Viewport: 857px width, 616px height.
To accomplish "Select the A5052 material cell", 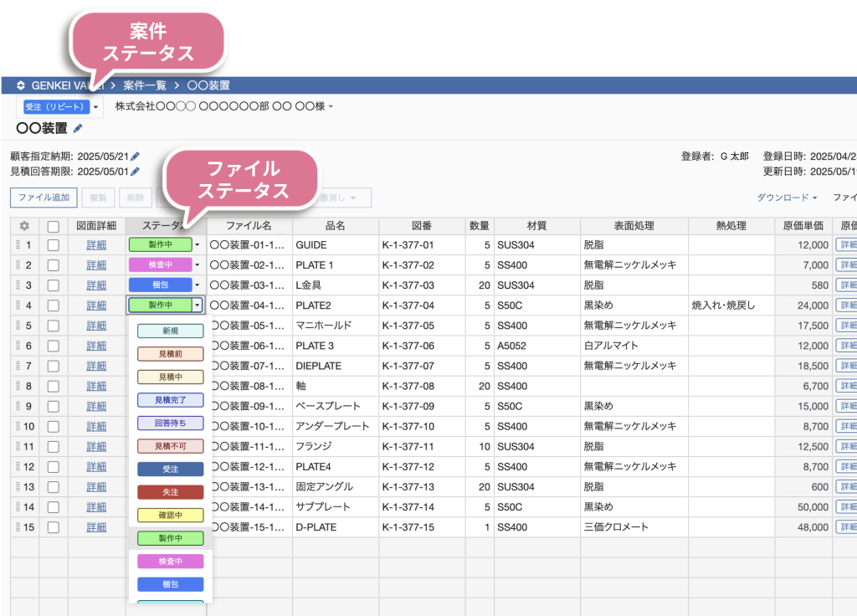I will click(537, 346).
